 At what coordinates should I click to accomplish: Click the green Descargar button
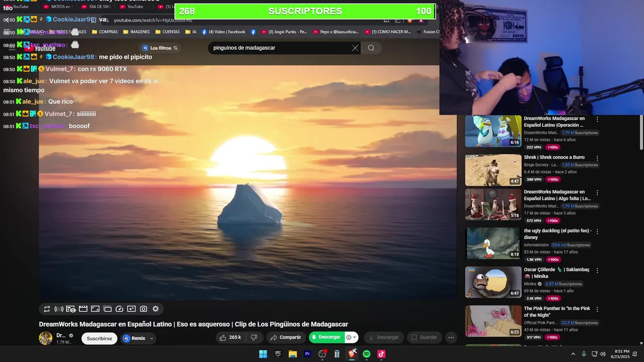[x=326, y=337]
